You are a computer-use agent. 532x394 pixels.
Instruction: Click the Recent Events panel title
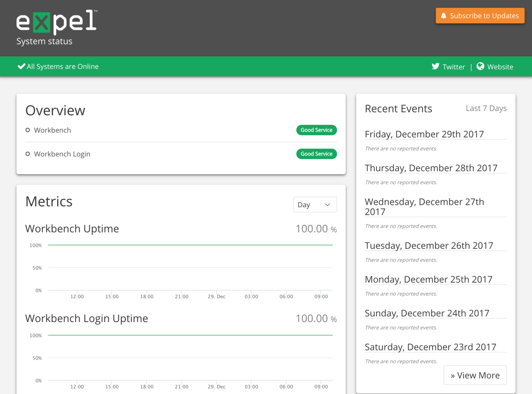(398, 108)
